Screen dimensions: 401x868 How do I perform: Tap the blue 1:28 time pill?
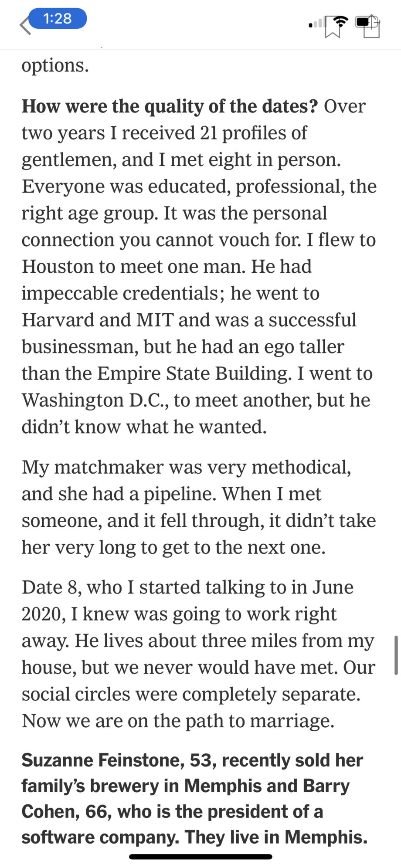[58, 19]
